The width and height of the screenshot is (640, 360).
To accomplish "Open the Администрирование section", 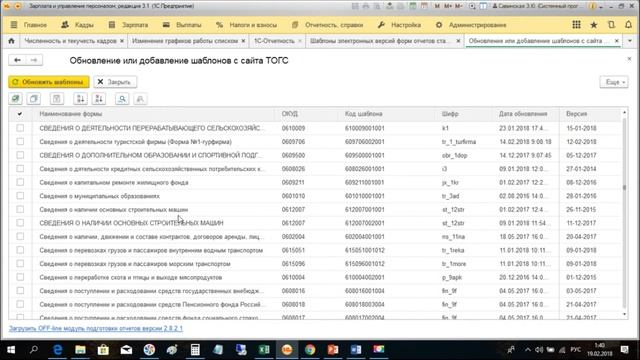I will (x=471, y=25).
